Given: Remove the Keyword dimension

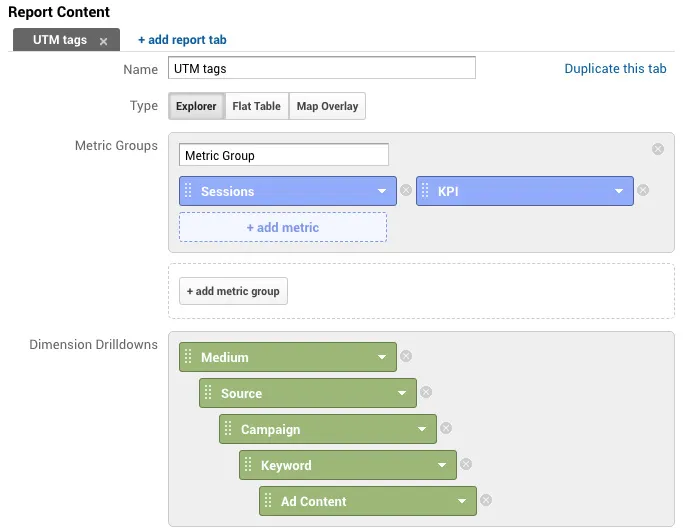Looking at the screenshot, I should (466, 464).
